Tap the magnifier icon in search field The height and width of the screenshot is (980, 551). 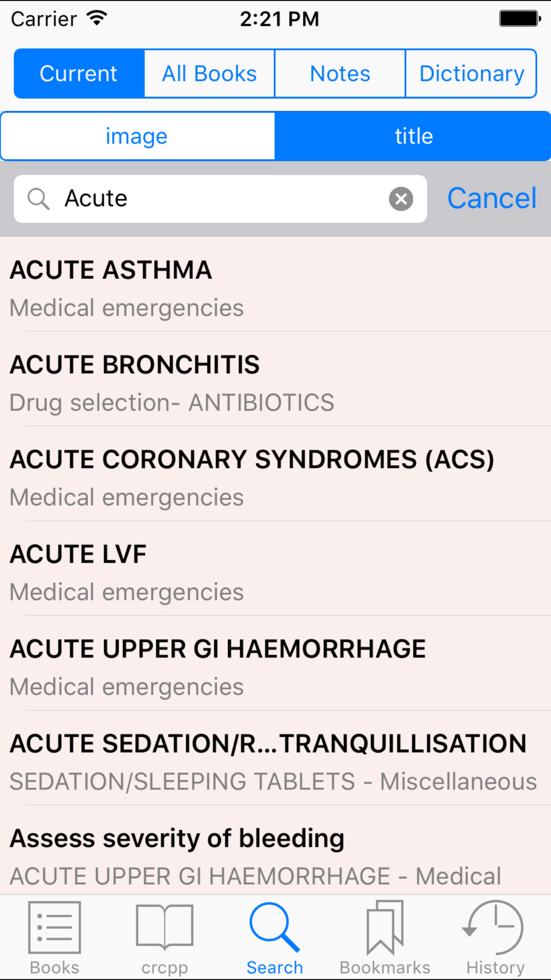[x=39, y=199]
